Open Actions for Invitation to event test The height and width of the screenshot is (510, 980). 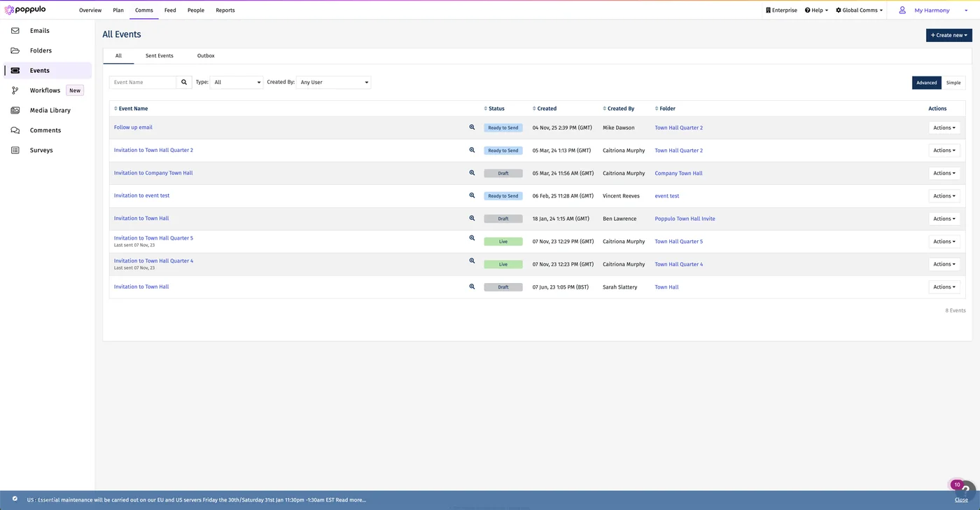coord(944,196)
